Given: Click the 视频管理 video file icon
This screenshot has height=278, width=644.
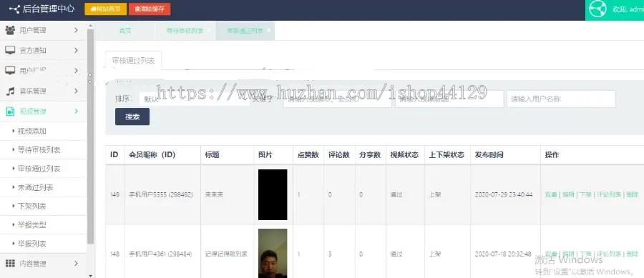Looking at the screenshot, I should click(10, 111).
